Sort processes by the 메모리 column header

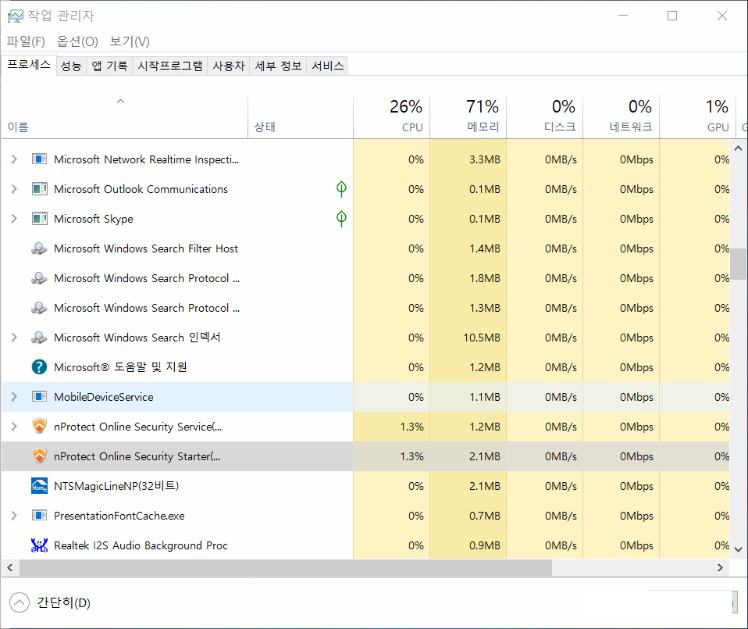click(483, 116)
